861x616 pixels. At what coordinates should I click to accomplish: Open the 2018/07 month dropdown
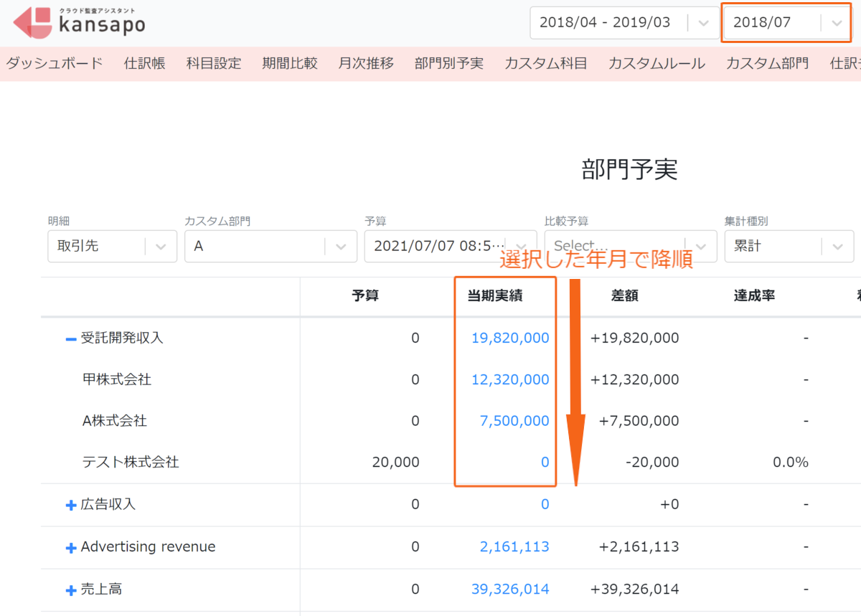[x=787, y=22]
